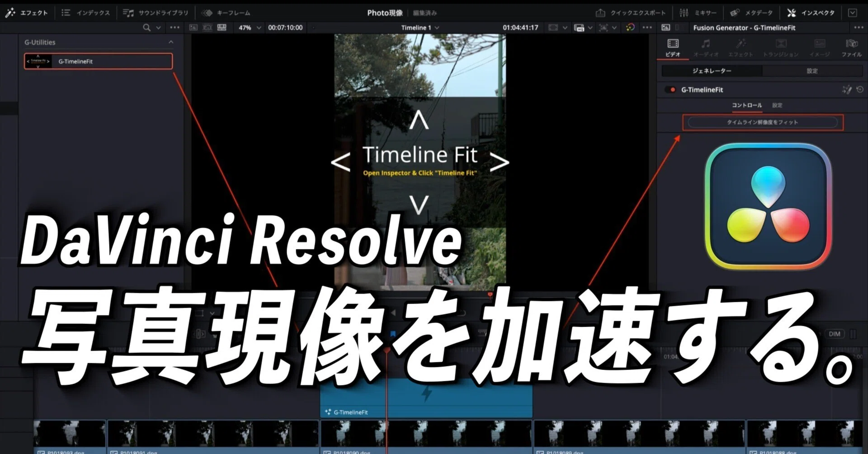868x454 pixels.
Task: Expand inspector panel with top-right arrow icon
Action: [x=852, y=13]
